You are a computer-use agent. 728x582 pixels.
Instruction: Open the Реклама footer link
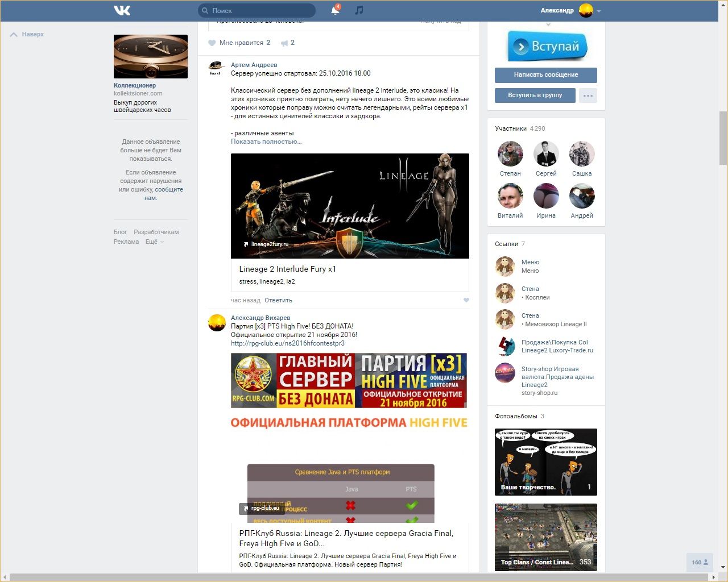[126, 242]
